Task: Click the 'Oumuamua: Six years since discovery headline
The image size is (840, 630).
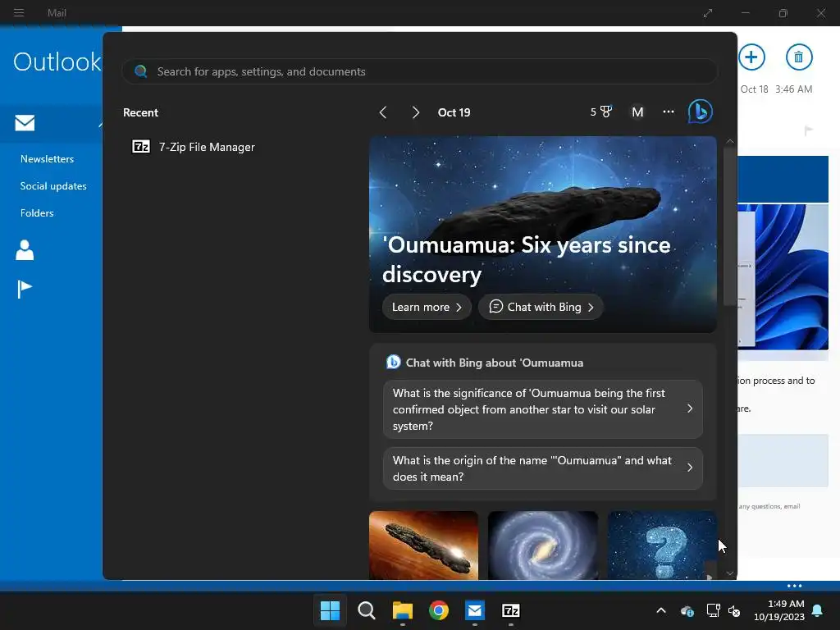Action: [526, 259]
